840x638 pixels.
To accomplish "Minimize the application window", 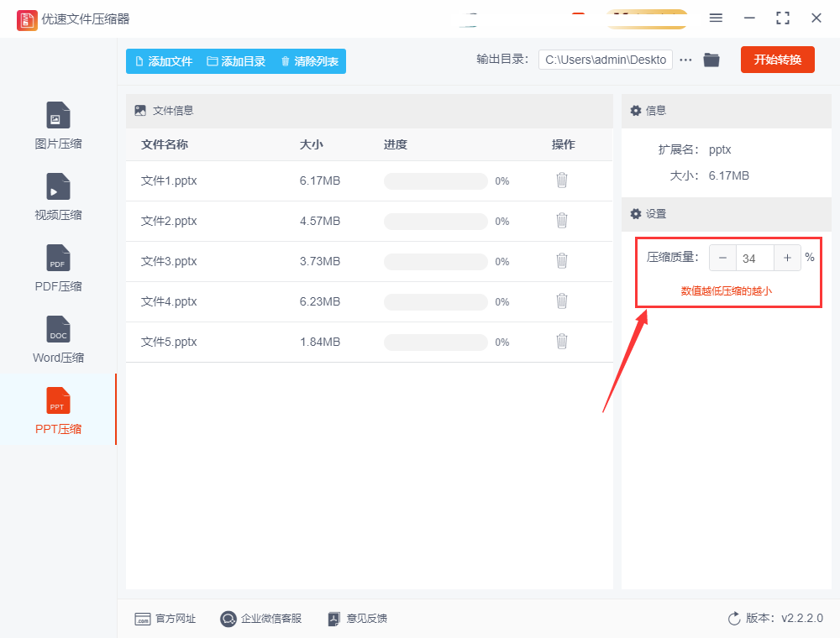I will (x=749, y=18).
